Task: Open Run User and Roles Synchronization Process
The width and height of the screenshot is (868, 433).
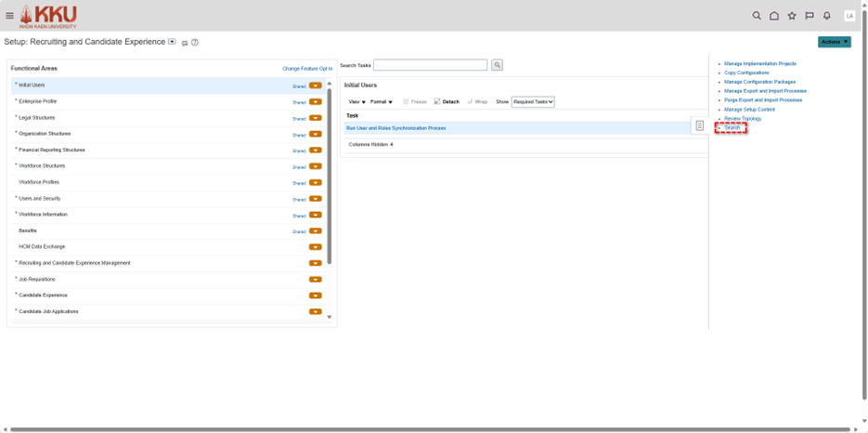Action: [396, 128]
